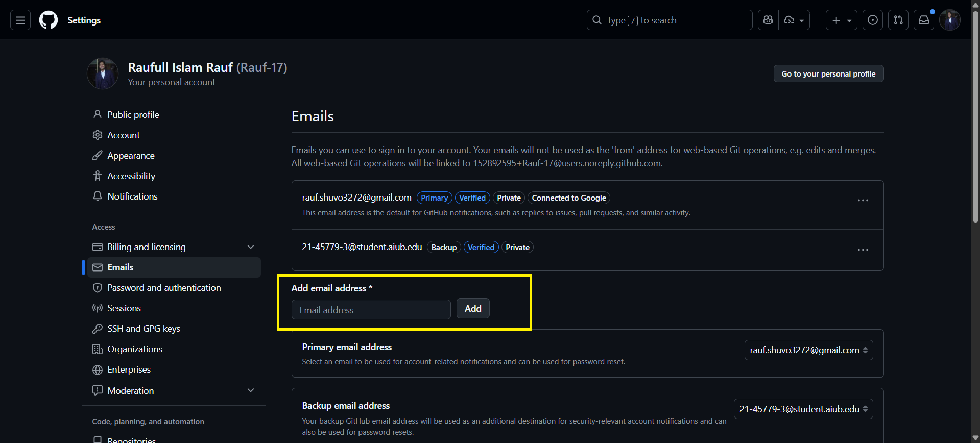980x443 pixels.
Task: Open the notifications inbox icon
Action: pos(924,20)
